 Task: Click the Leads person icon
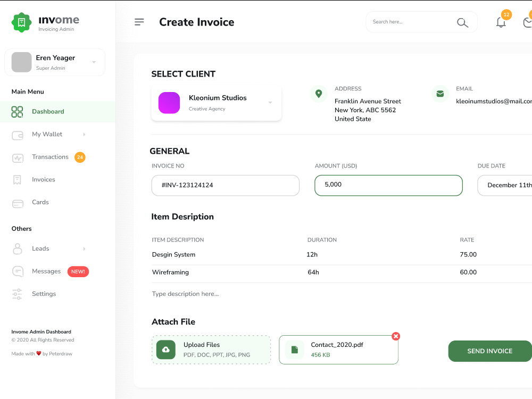point(18,248)
